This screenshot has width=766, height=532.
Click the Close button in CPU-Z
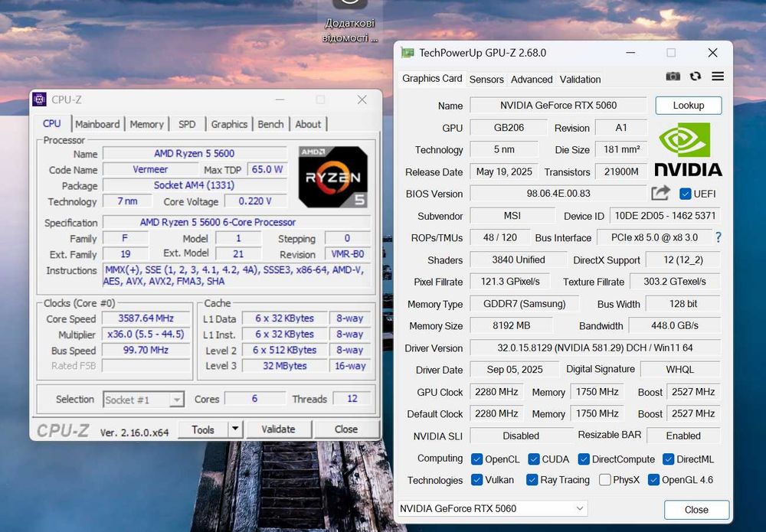point(346,429)
